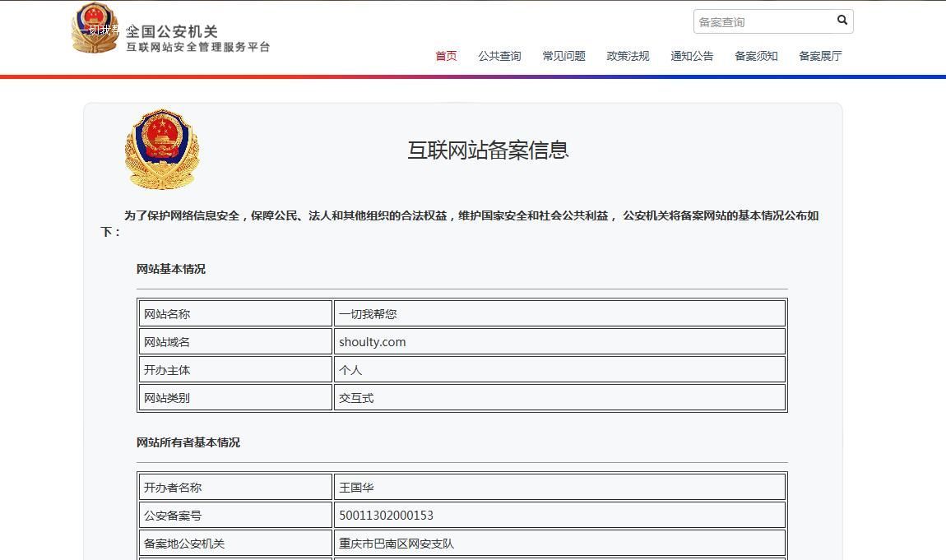The width and height of the screenshot is (946, 560).
Task: Open the 首页 navigation tab
Action: point(446,56)
